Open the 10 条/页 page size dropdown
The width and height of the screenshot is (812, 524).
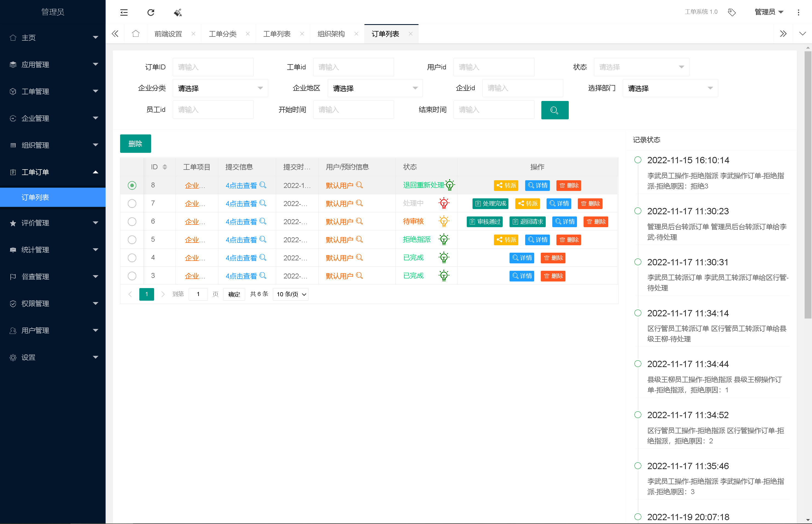tap(291, 294)
